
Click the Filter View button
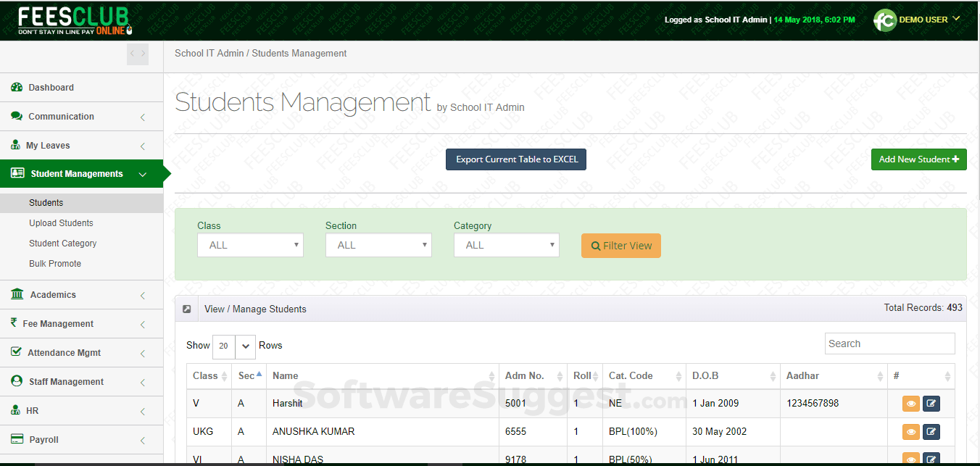click(x=621, y=246)
